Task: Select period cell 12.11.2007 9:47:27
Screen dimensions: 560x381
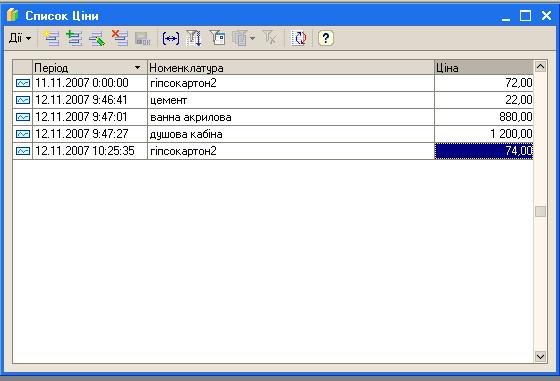Action: (90, 134)
